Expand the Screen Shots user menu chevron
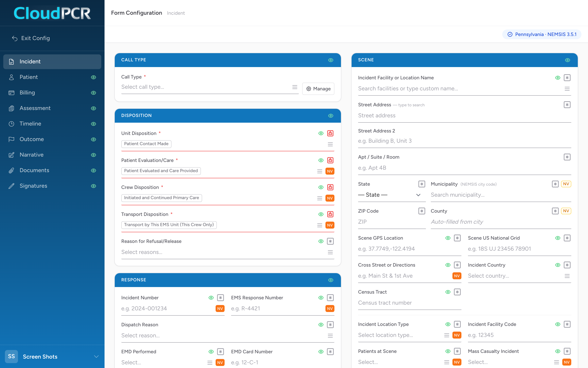588x368 pixels. [x=96, y=357]
